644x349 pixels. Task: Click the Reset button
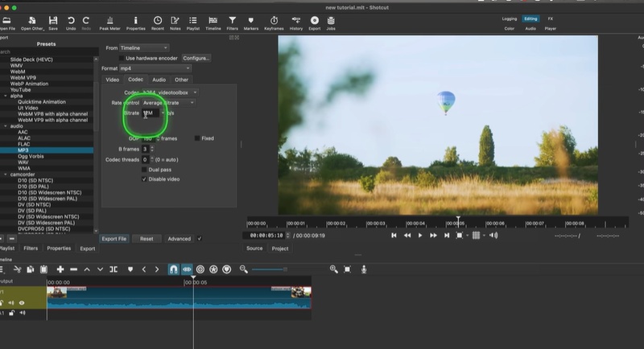click(x=147, y=239)
